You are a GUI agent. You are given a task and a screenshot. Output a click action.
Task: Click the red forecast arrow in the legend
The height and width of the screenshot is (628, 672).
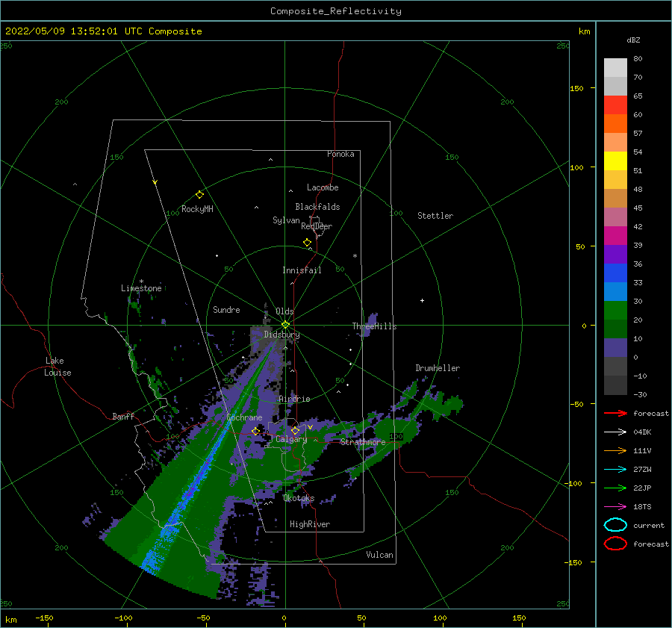pos(615,413)
